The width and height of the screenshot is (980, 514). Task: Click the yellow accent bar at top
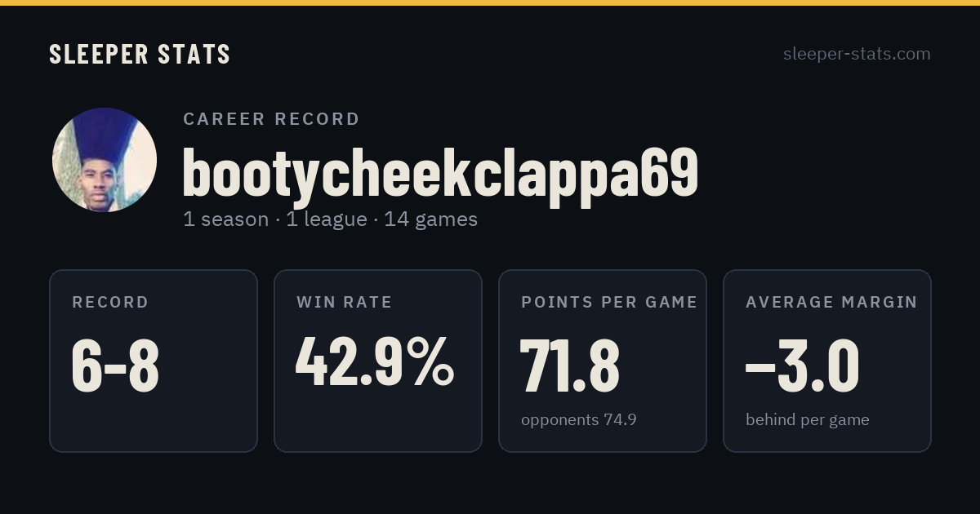point(490,2)
